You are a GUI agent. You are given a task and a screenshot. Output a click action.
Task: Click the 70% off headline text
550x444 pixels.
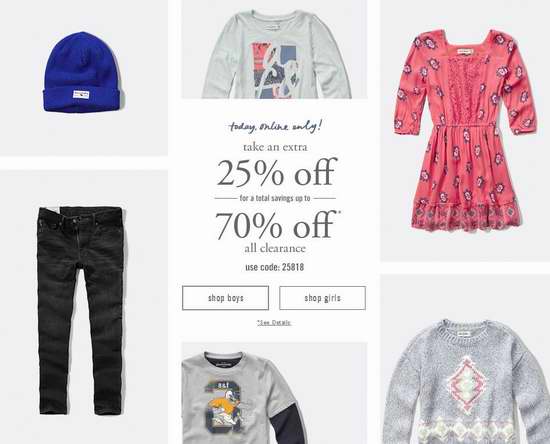277,225
